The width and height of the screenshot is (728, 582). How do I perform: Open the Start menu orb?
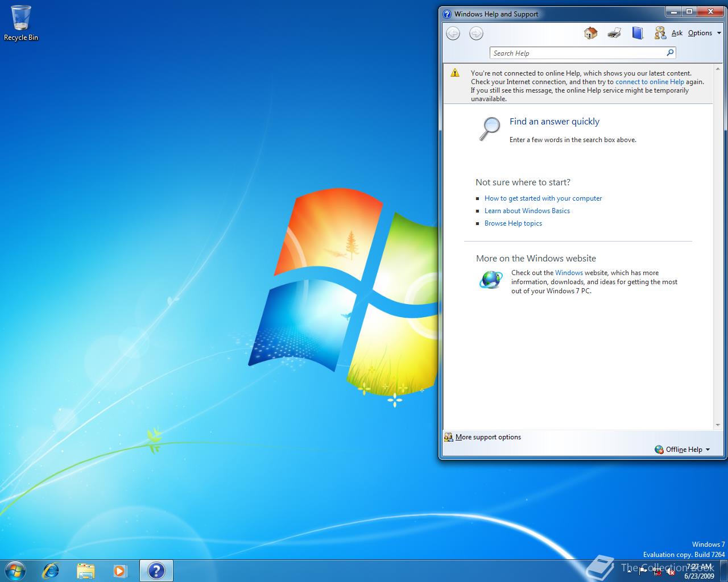[x=15, y=570]
